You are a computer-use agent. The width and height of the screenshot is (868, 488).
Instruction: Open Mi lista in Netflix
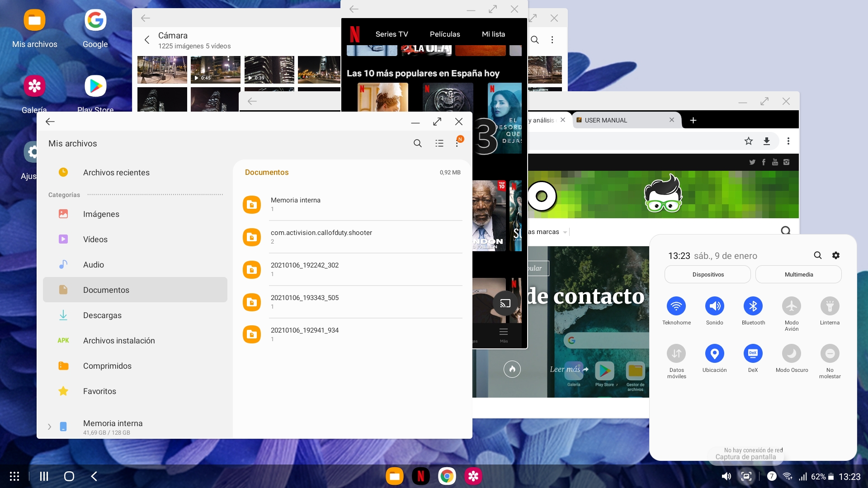point(493,34)
